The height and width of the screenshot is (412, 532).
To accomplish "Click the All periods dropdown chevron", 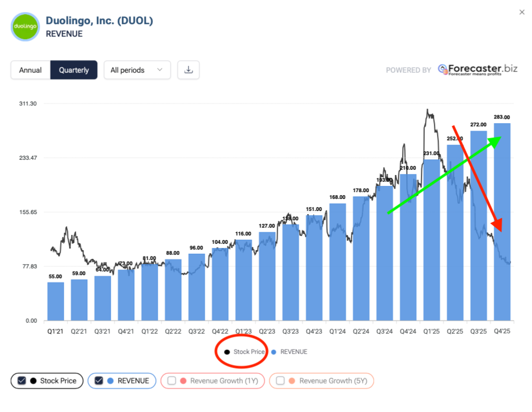I will 160,70.
